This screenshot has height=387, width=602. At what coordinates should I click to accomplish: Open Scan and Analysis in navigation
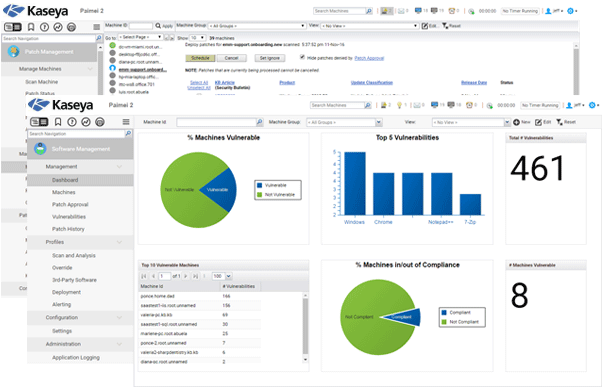(74, 255)
